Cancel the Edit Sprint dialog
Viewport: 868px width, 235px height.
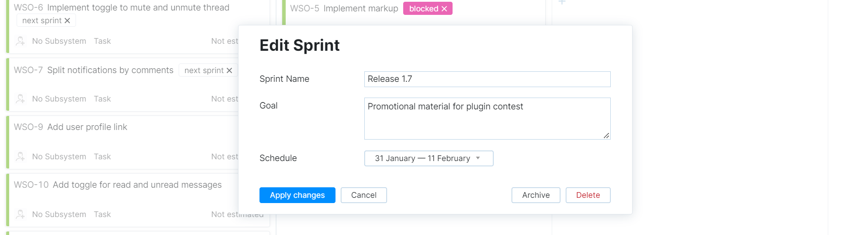(363, 195)
